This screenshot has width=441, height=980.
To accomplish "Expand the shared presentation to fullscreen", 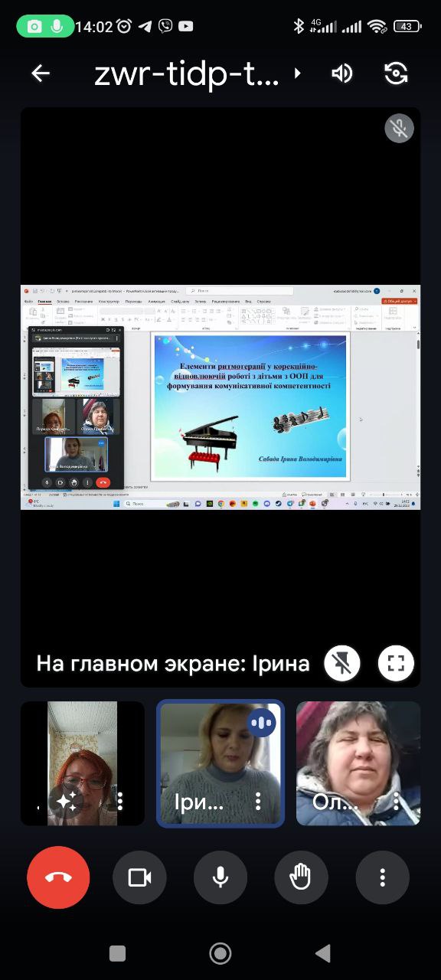I will tap(396, 663).
